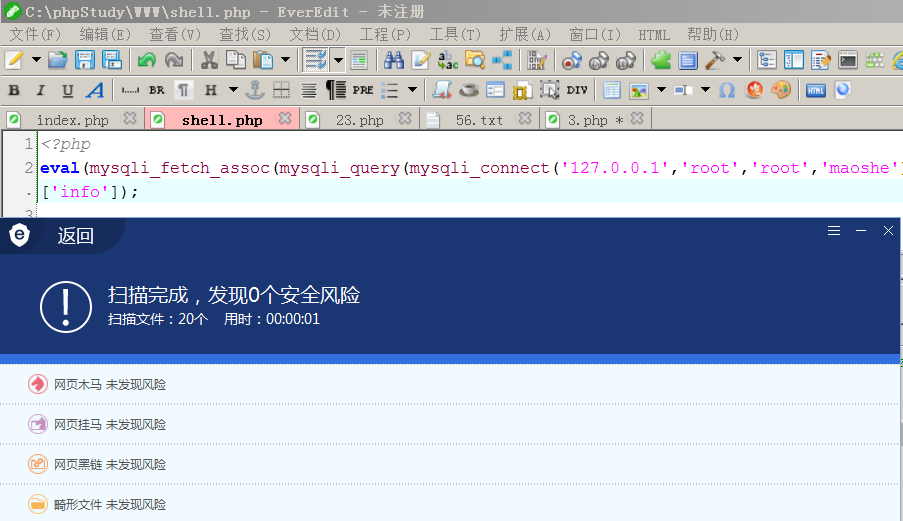Open the heading level dropdown arrow
This screenshot has height=521, width=903.
(x=233, y=90)
